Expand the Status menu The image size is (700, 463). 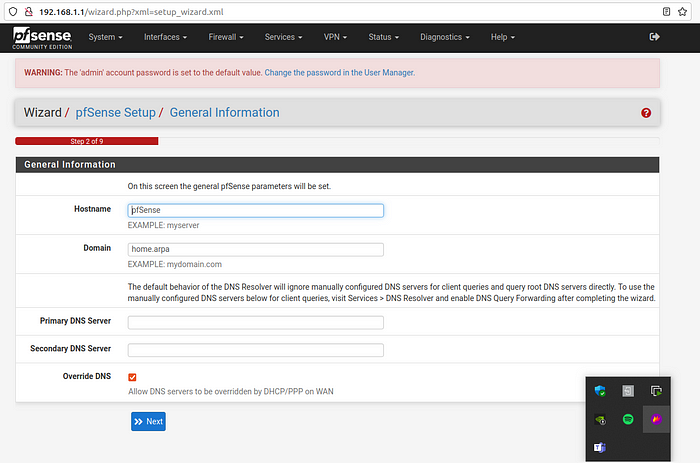[x=383, y=37]
